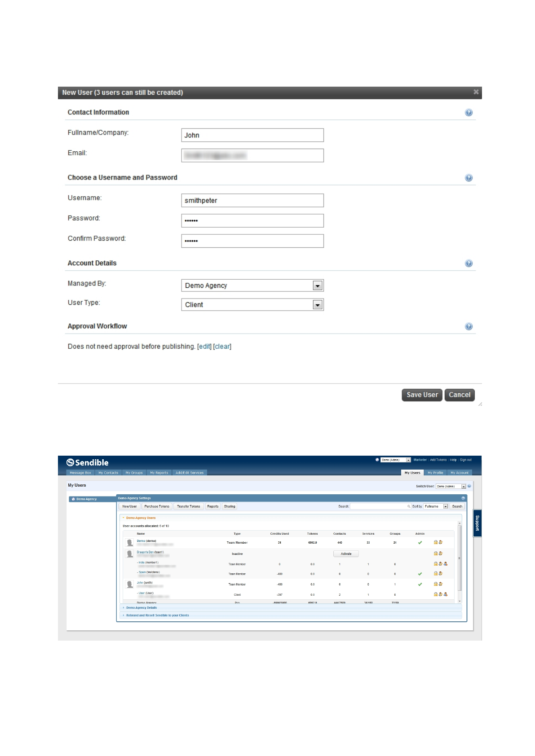This screenshot has height=756, width=535.
Task: Open help for Contact Information section
Action: 469,113
